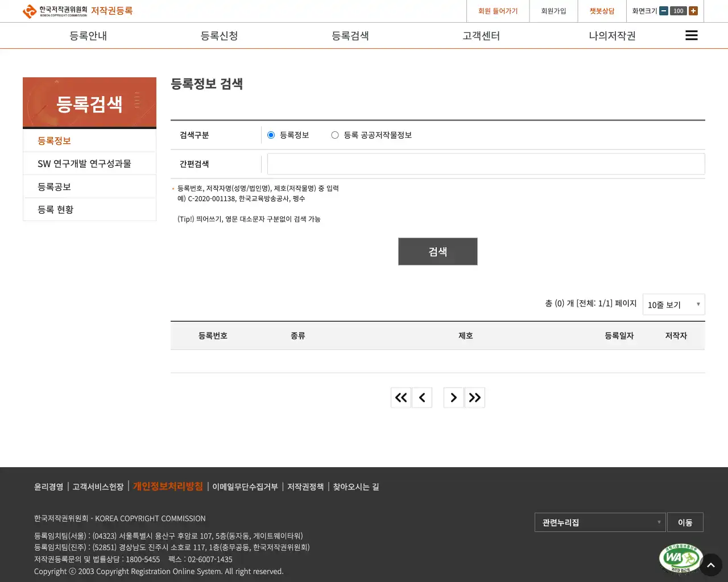Image resolution: width=728 pixels, height=582 pixels.
Task: Click the 등록일자 column header
Action: [619, 335]
